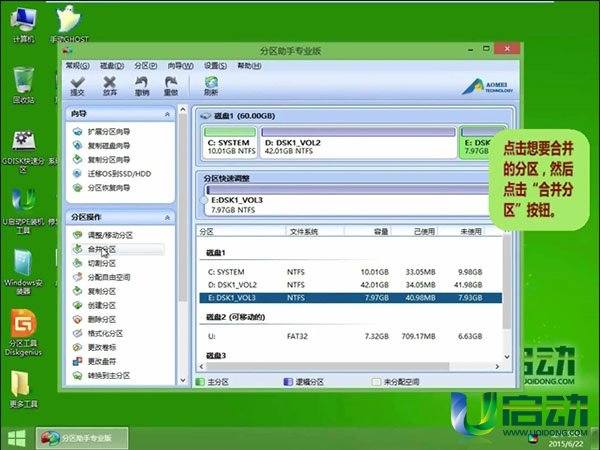Screen dimensions: 600x450
Task: Choose the 切割分区 operation
Action: pos(95,263)
